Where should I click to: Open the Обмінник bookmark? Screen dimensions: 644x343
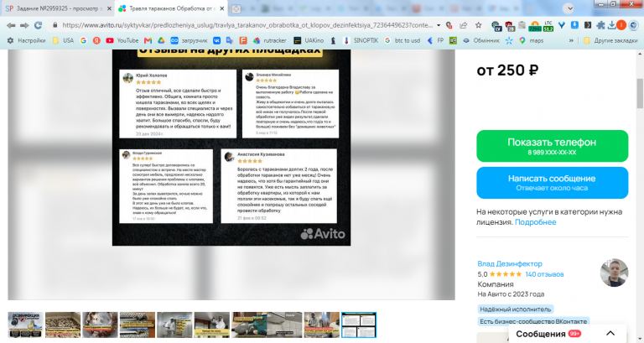coord(481,40)
